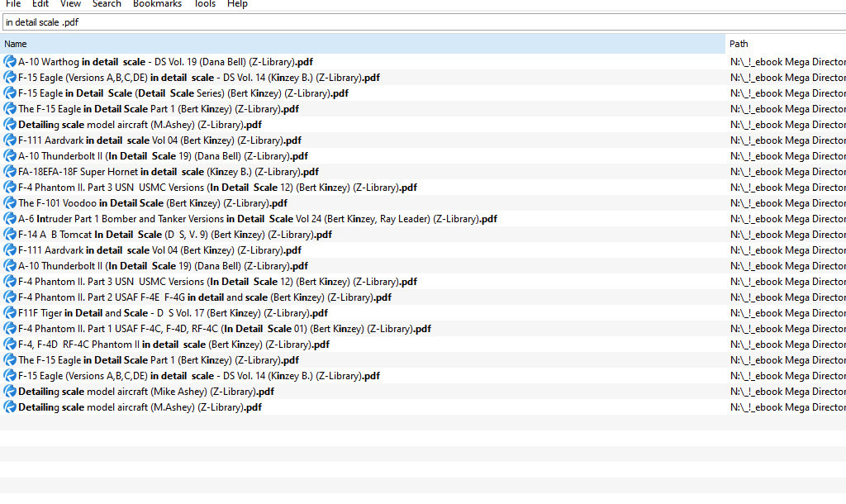Click path cell of F-101 Voodoo row

click(787, 203)
